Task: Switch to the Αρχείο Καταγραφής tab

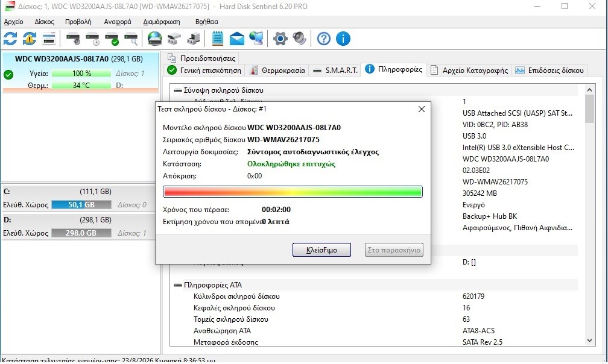Action: (469, 71)
